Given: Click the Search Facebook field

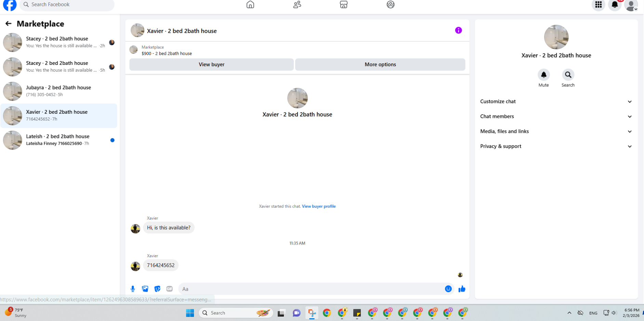Looking at the screenshot, I should pyautogui.click(x=67, y=5).
